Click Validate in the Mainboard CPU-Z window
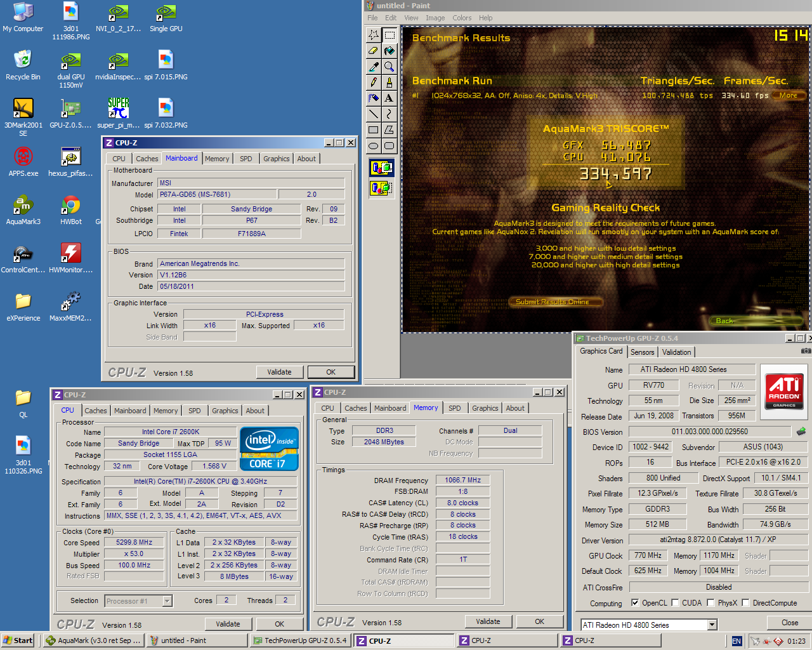 [x=279, y=372]
